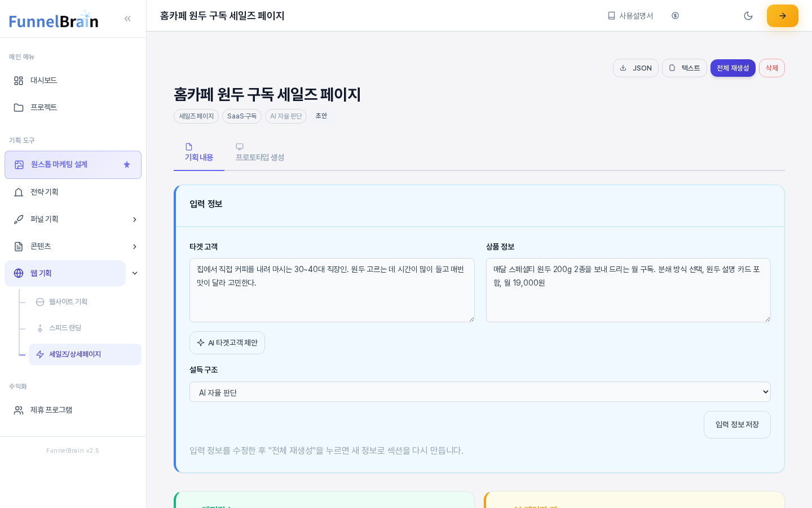Image resolution: width=812 pixels, height=508 pixels.
Task: Click the SaaS·구독 tag
Action: (x=242, y=116)
